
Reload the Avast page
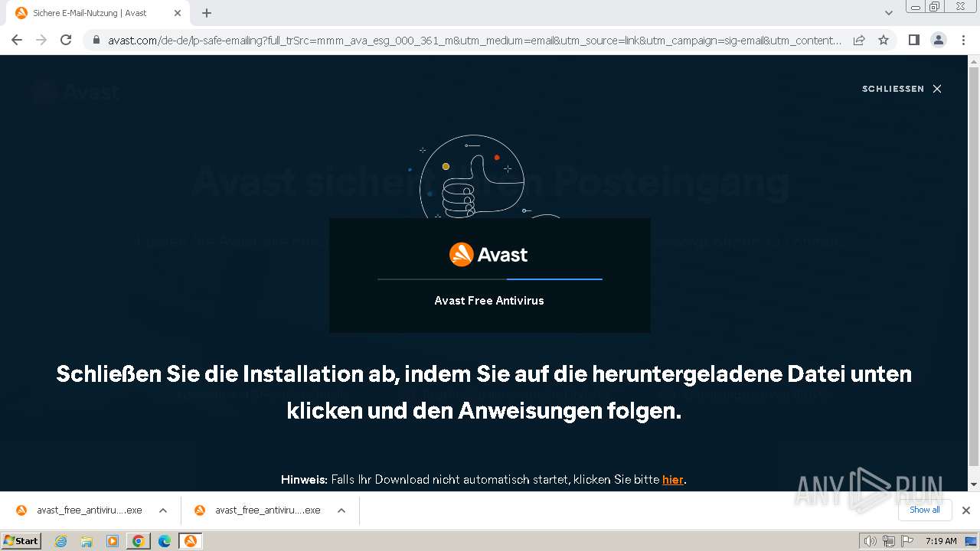(x=66, y=40)
